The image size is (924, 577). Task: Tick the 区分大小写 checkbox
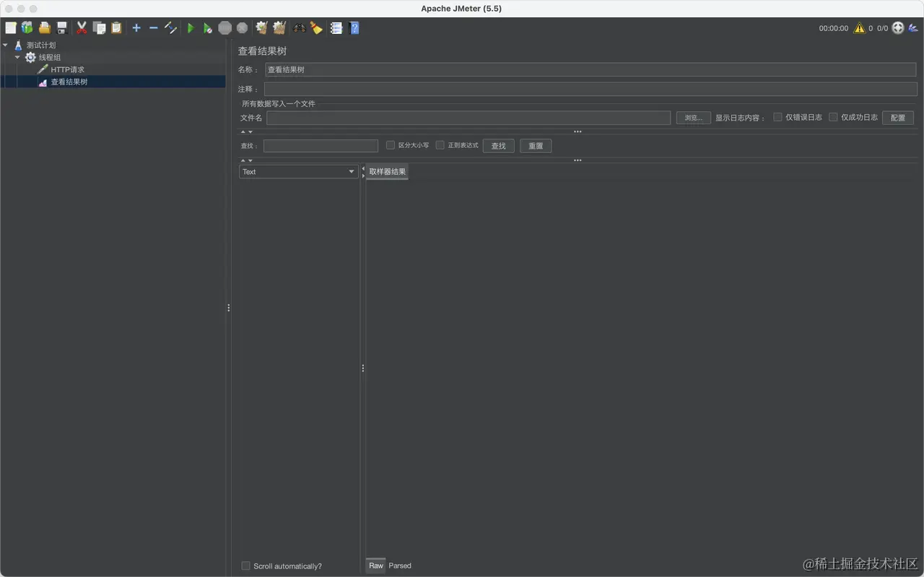click(391, 145)
